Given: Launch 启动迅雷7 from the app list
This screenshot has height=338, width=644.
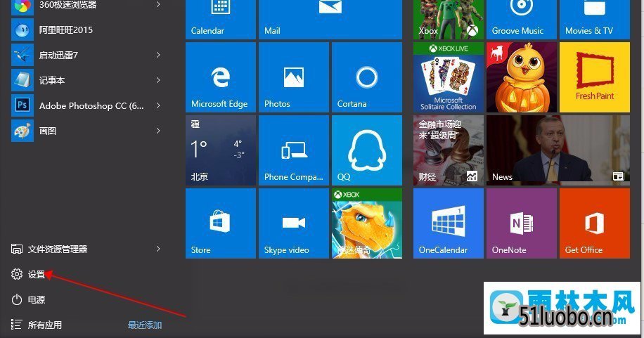Looking at the screenshot, I should 86,55.
